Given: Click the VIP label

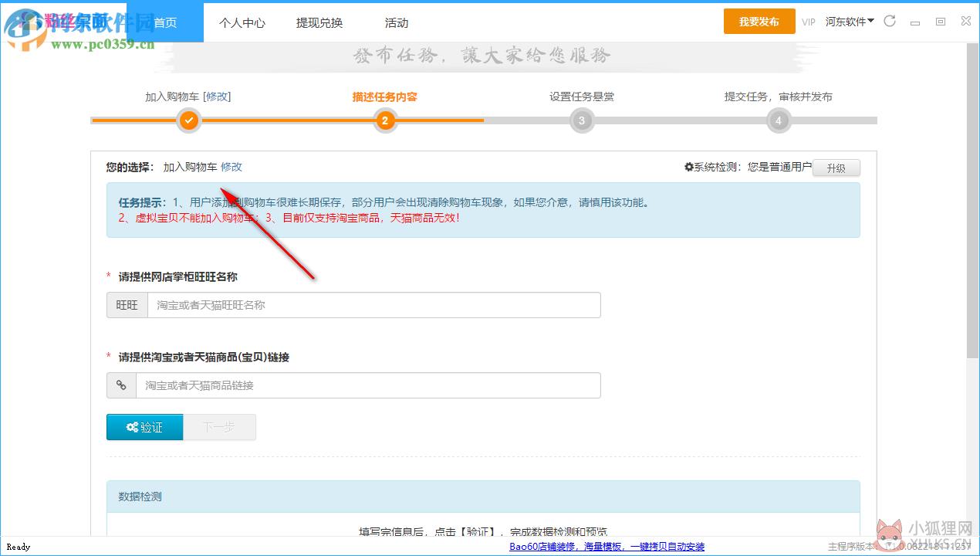Looking at the screenshot, I should [808, 22].
